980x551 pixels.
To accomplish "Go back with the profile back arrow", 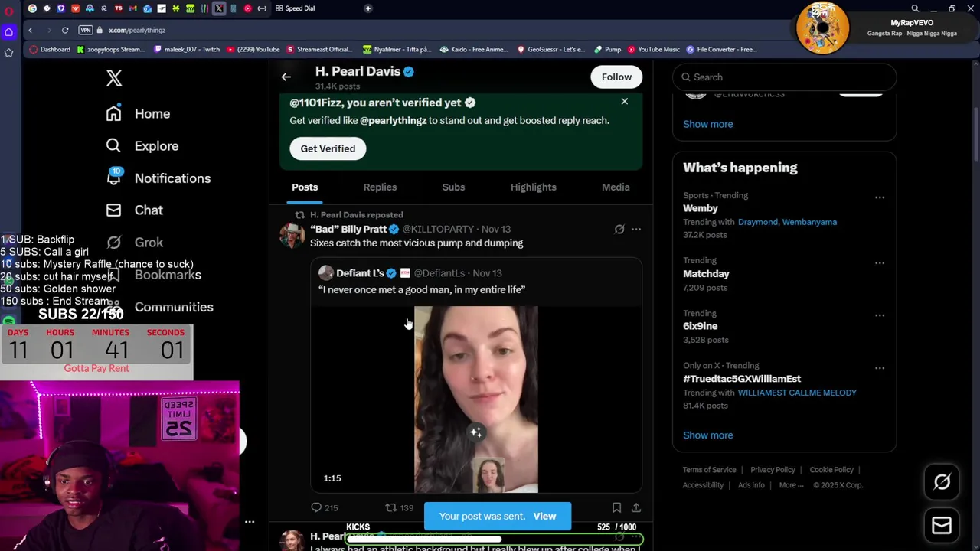I will [286, 77].
